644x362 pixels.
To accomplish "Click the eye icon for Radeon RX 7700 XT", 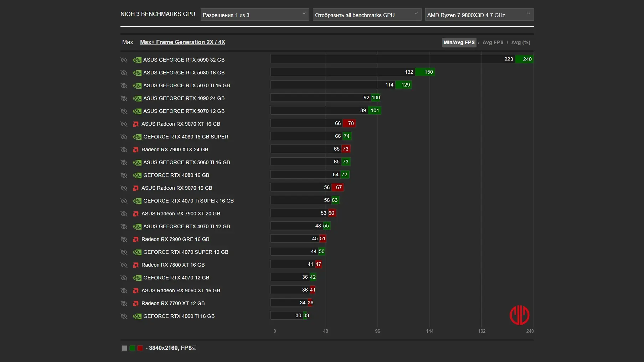I will tap(124, 303).
